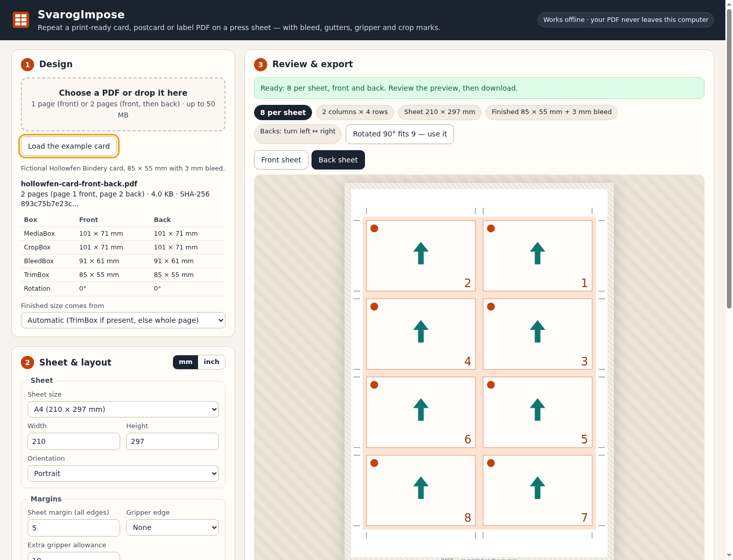Use the Rotated 90° fits 9 layout
Screen dimensions: 733x560
400,134
